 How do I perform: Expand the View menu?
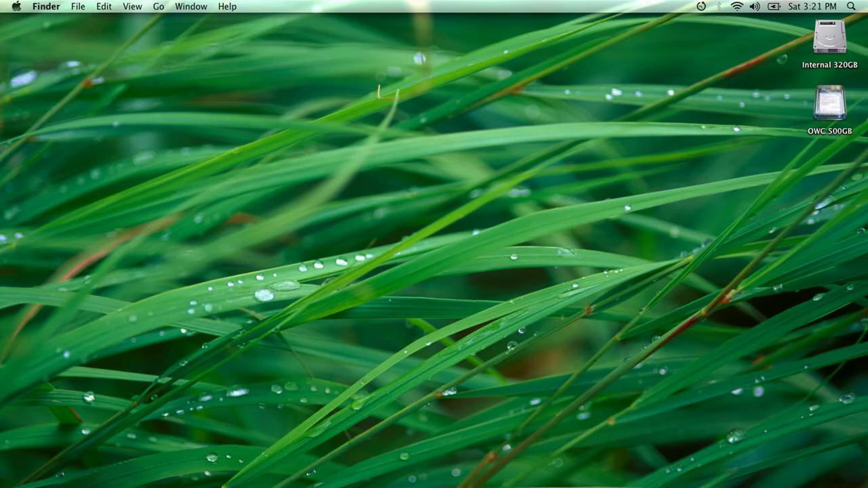(132, 7)
